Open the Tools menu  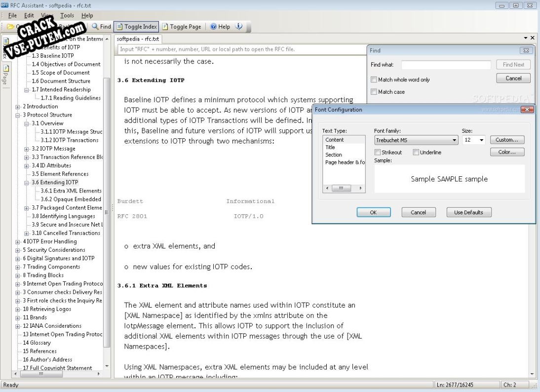(x=68, y=15)
